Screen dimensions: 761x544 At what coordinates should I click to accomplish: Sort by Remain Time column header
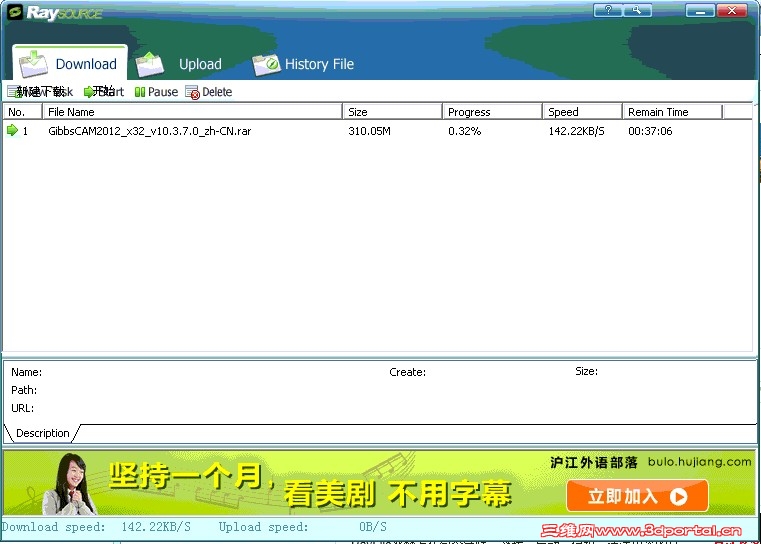click(673, 112)
